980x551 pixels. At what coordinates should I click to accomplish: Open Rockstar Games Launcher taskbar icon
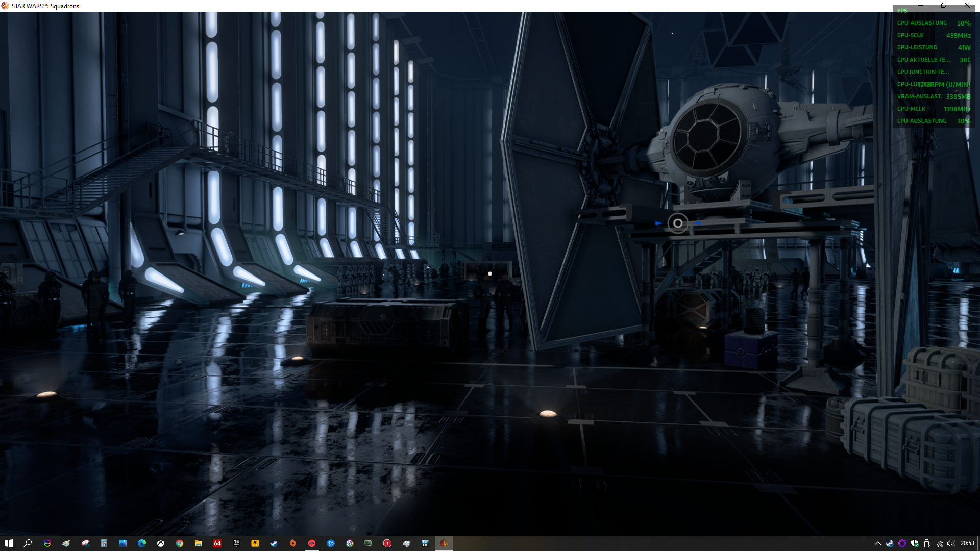click(255, 543)
